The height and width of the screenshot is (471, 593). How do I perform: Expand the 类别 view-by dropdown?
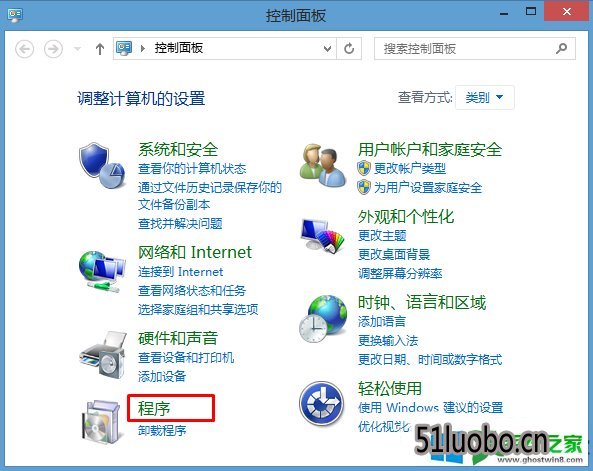[x=484, y=98]
